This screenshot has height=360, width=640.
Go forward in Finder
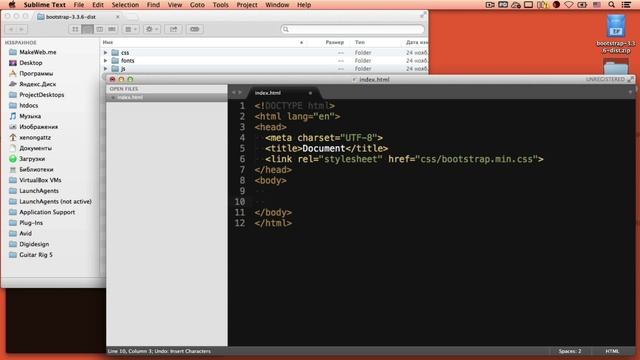coord(21,29)
